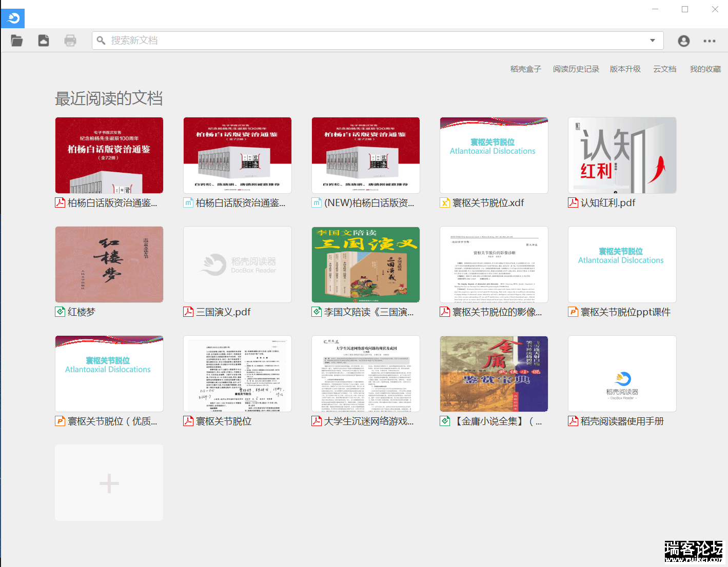Open the 金庸 鉴赏宝典 cover thumbnail
The width and height of the screenshot is (728, 567).
click(x=494, y=374)
